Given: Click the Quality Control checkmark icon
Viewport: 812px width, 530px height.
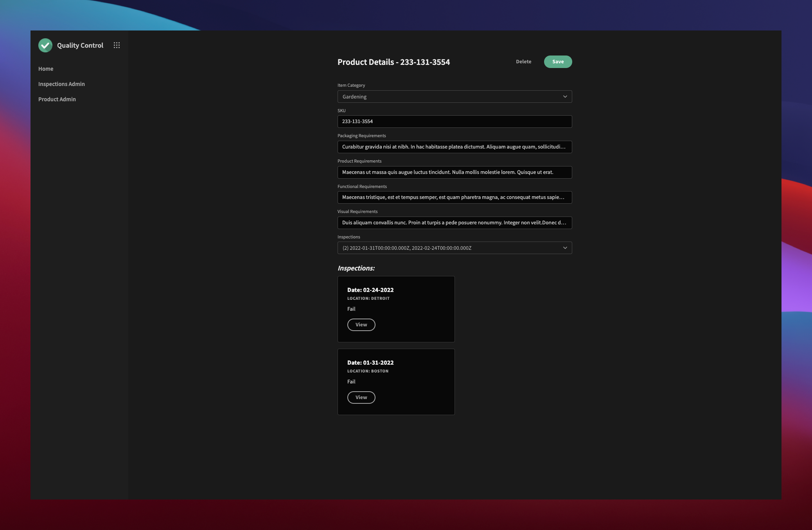Looking at the screenshot, I should [45, 45].
